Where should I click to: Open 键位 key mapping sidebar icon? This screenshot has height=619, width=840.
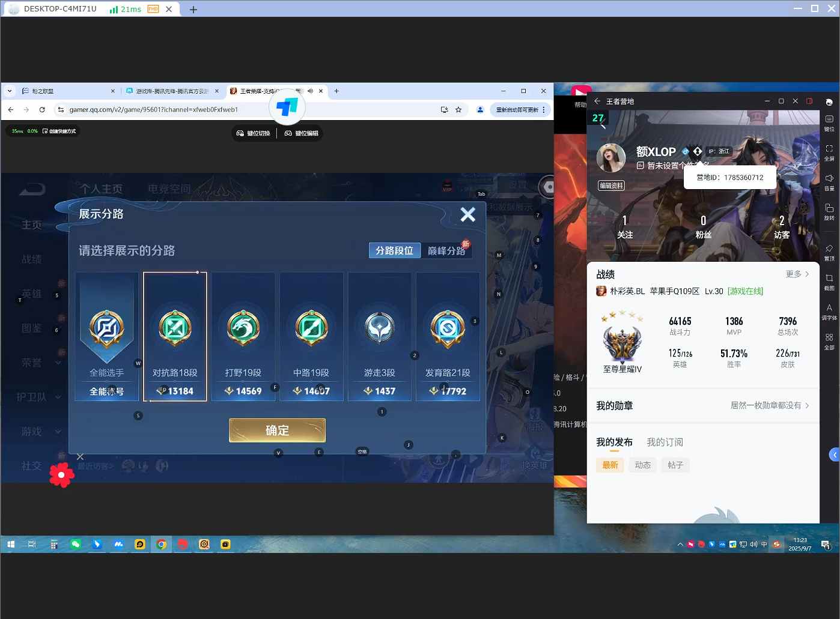click(x=829, y=123)
